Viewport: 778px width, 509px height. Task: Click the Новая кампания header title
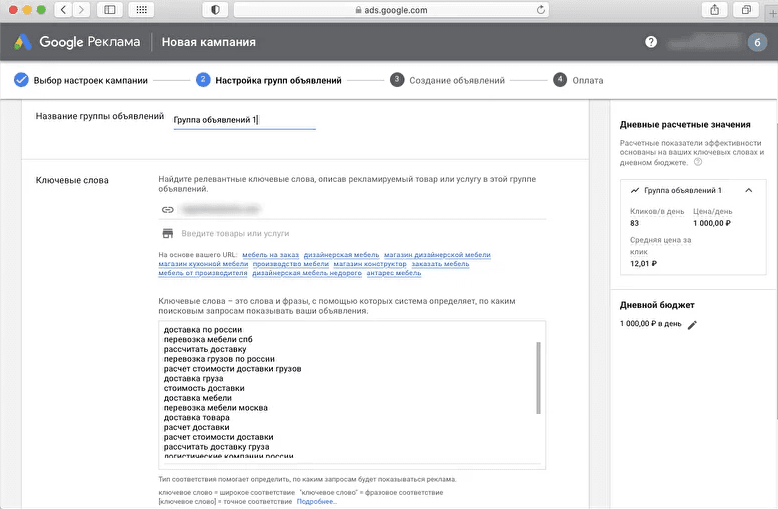208,42
